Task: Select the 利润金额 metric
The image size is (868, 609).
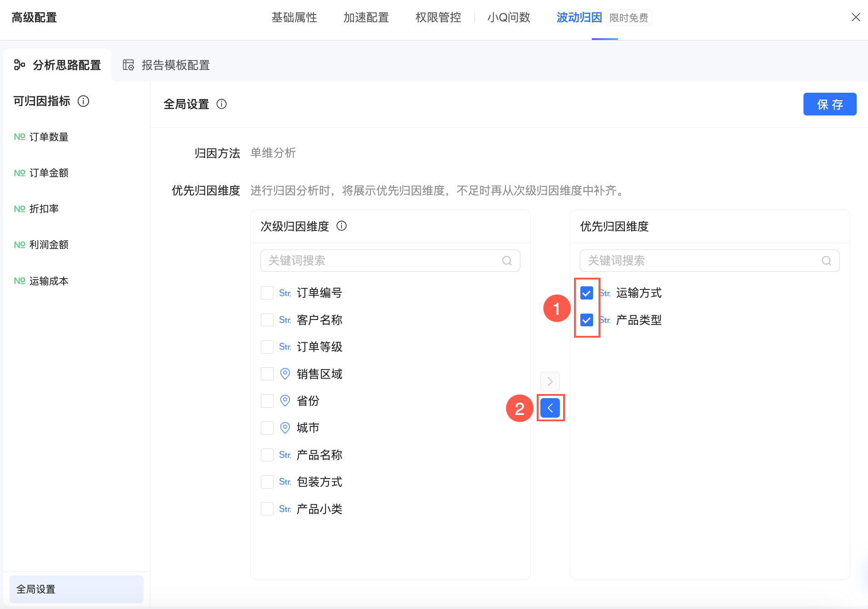Action: pyautogui.click(x=49, y=245)
